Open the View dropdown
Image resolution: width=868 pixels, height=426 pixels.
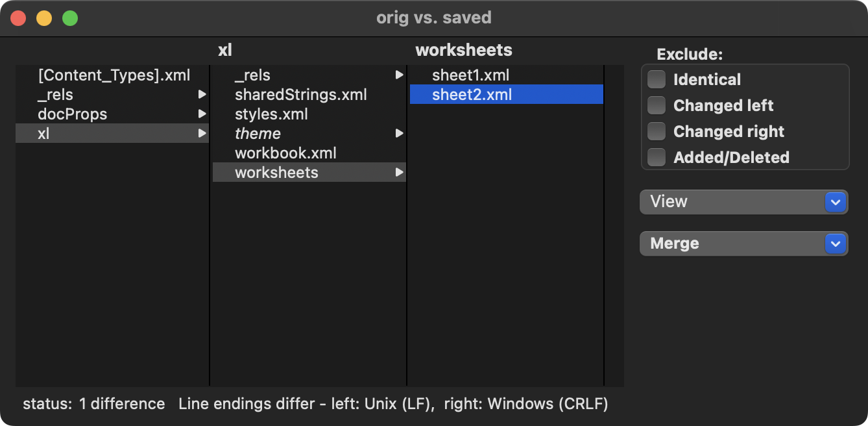tap(743, 202)
